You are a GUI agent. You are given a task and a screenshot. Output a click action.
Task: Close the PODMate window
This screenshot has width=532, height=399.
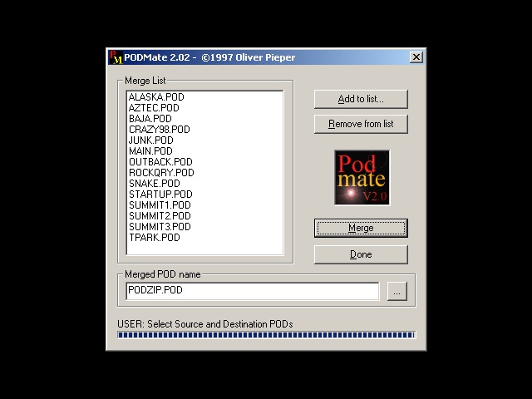(x=416, y=57)
